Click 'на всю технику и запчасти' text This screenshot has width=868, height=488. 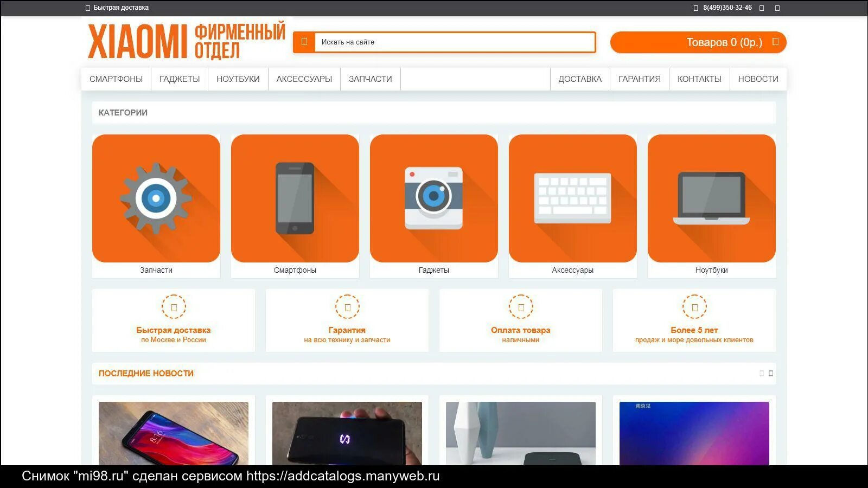(x=347, y=340)
